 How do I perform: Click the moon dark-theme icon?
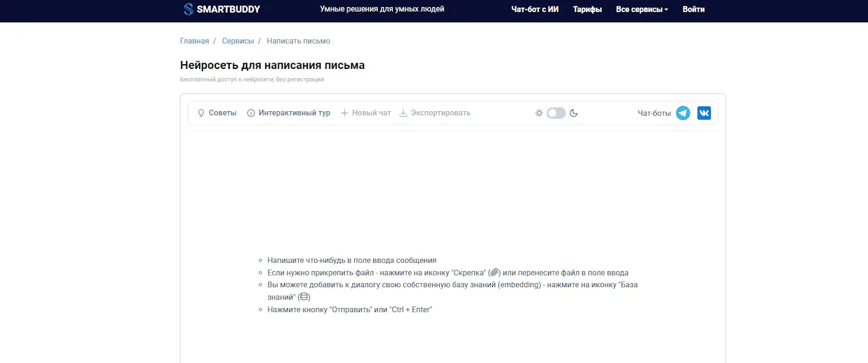coord(574,113)
